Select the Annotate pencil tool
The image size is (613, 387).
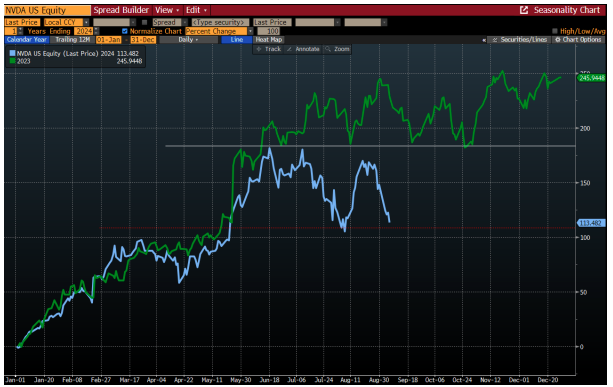coord(303,49)
